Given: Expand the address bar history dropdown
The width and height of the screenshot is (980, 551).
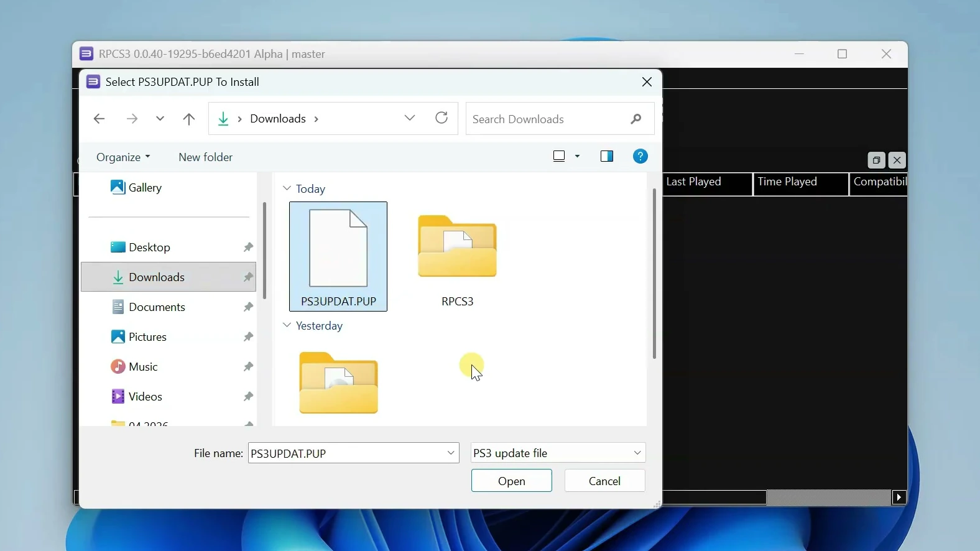Looking at the screenshot, I should click(410, 118).
